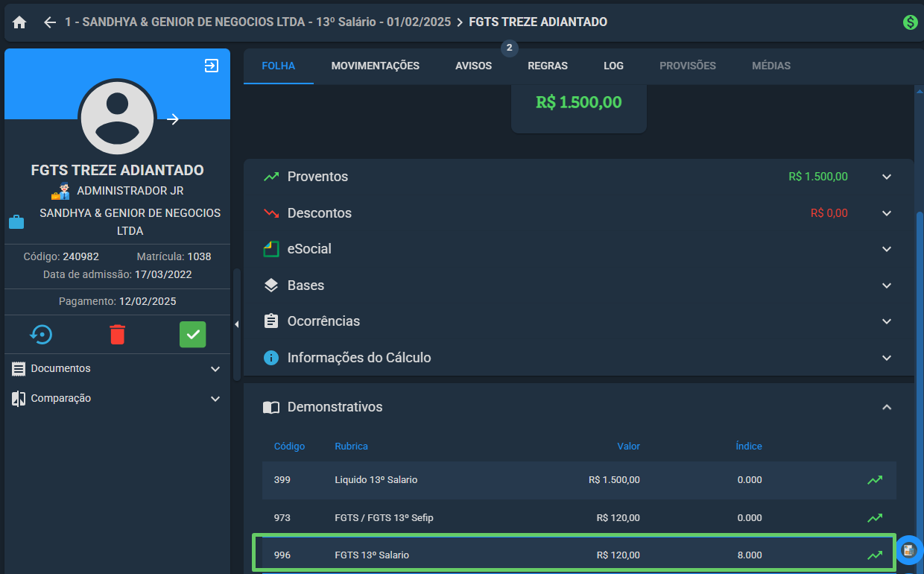This screenshot has height=574, width=924.
Task: Click the round blue floating button at bottom right
Action: (x=909, y=551)
